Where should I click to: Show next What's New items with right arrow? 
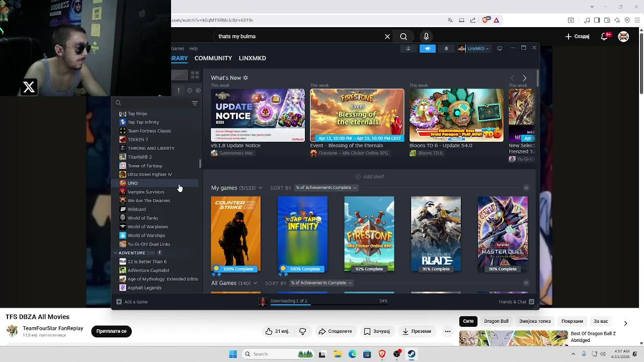point(525,78)
